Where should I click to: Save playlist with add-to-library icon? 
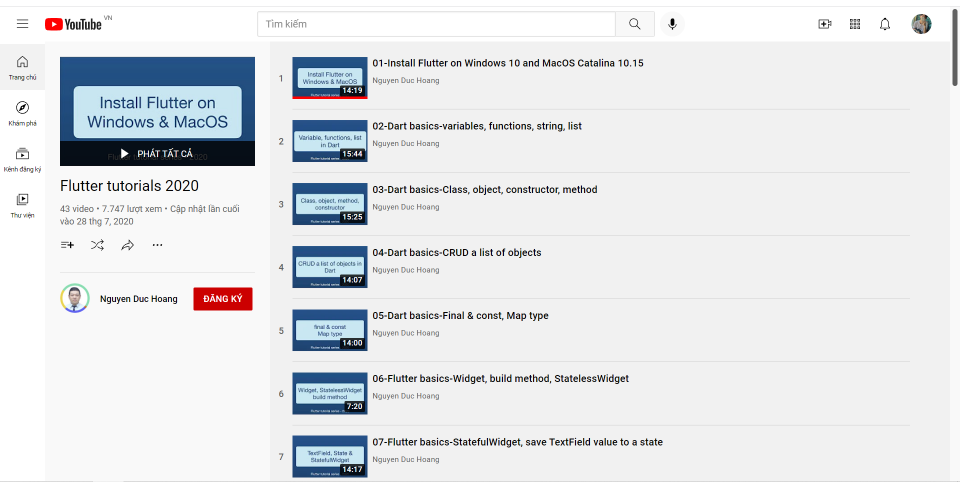pos(67,245)
